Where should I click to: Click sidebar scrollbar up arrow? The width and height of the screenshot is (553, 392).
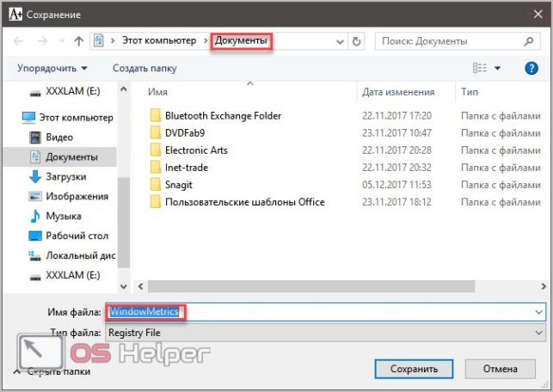coord(124,89)
